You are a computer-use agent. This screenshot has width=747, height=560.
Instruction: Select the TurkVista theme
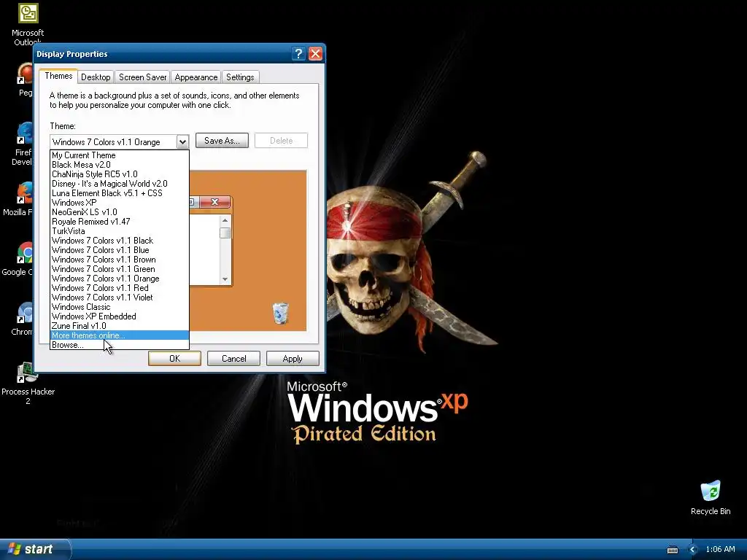tap(120, 231)
